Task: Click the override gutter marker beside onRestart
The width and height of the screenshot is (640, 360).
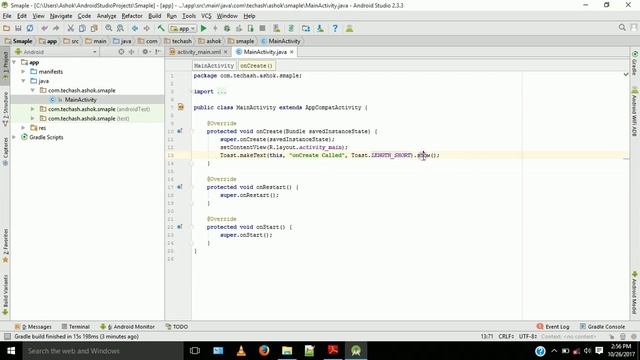Action: pyautogui.click(x=180, y=187)
